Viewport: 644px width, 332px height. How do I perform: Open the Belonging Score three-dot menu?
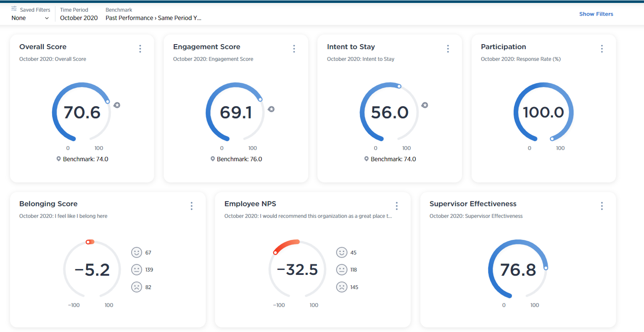[191, 206]
